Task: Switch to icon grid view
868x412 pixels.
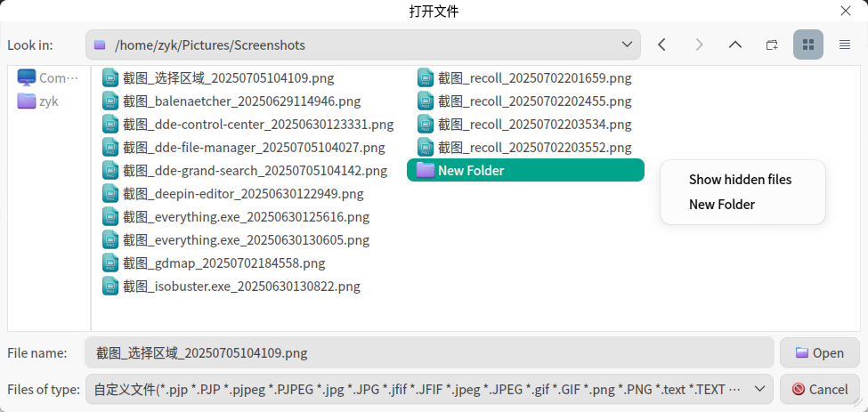Action: (x=808, y=44)
